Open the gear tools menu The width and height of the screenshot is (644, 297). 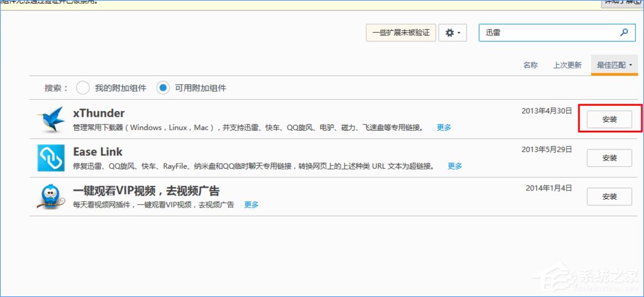pos(453,33)
